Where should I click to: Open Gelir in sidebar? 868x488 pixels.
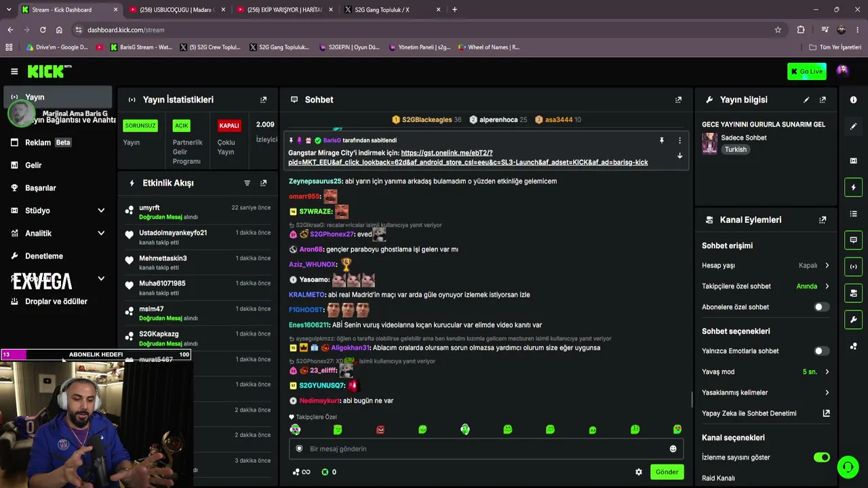pyautogui.click(x=57, y=165)
